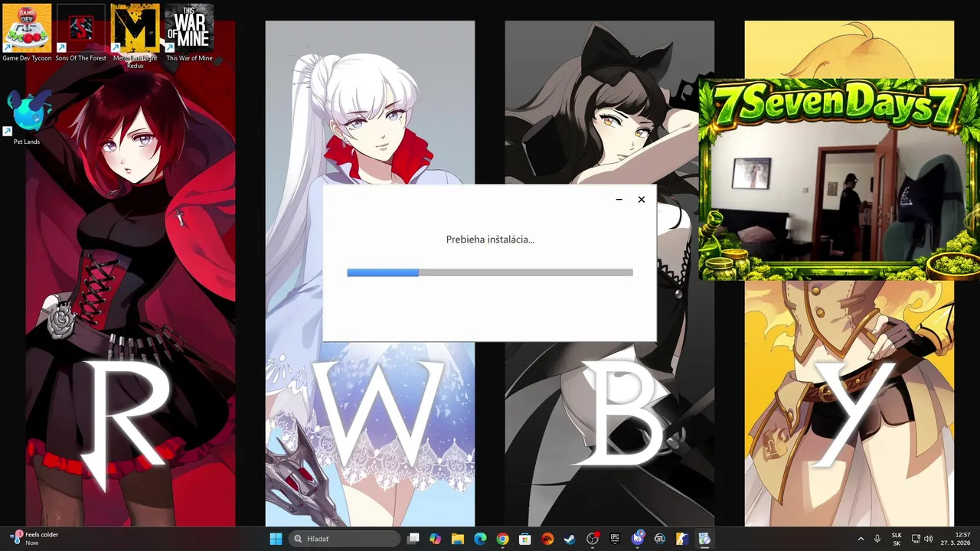This screenshot has width=980, height=551.
Task: Open Epic Games Launcher on taskbar
Action: 615,539
